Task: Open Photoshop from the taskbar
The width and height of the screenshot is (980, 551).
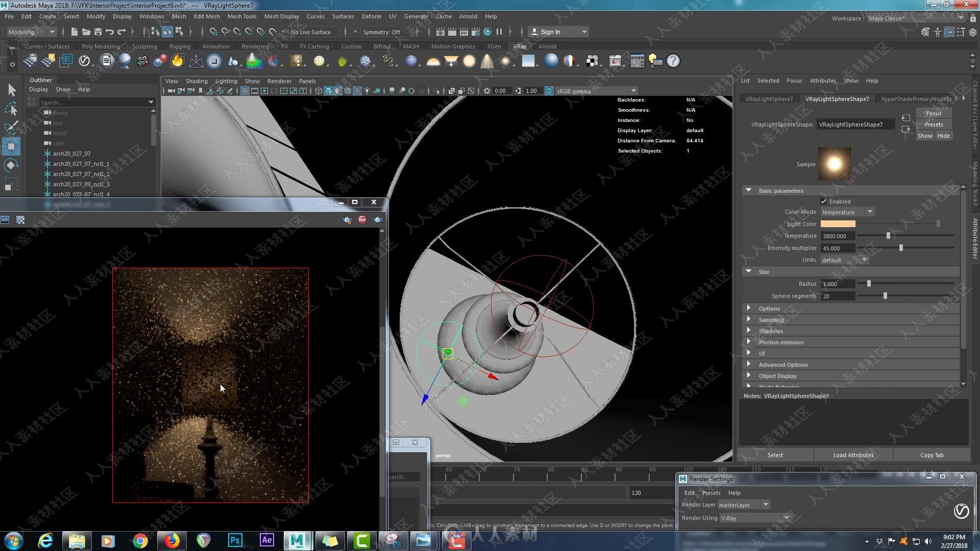Action: point(235,540)
